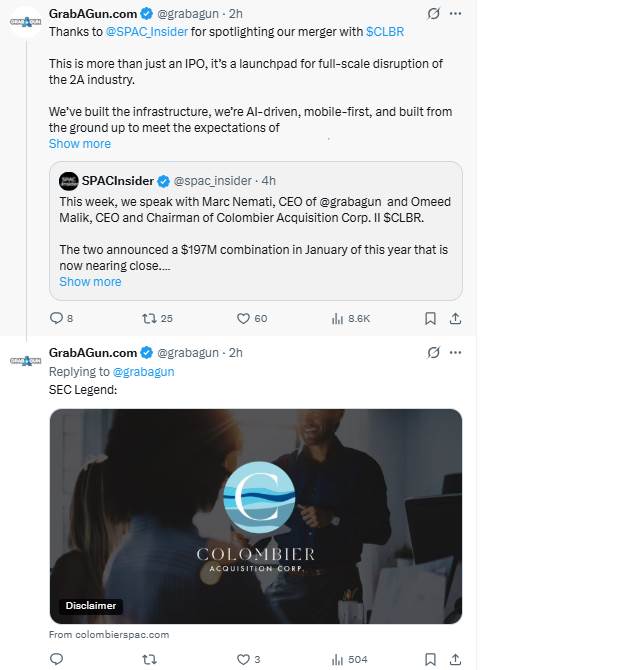This screenshot has width=622, height=670.
Task: Share the first GrabAGun tweet
Action: [x=455, y=318]
